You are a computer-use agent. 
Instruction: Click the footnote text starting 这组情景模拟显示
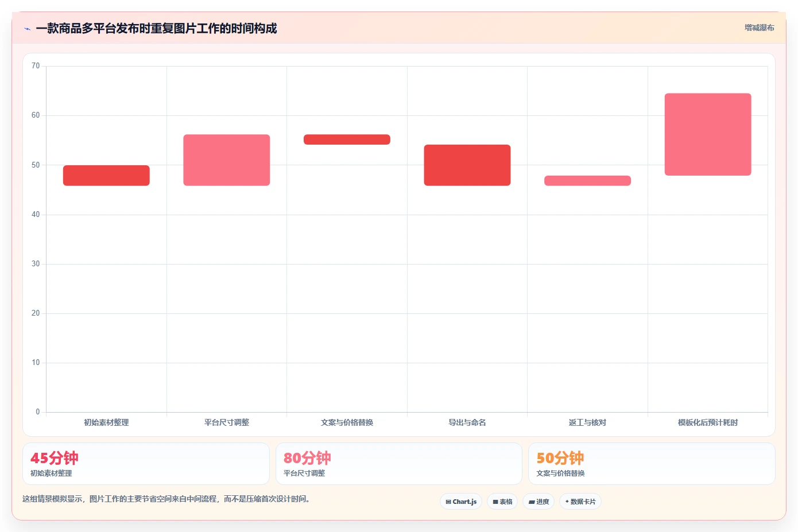coord(166,499)
